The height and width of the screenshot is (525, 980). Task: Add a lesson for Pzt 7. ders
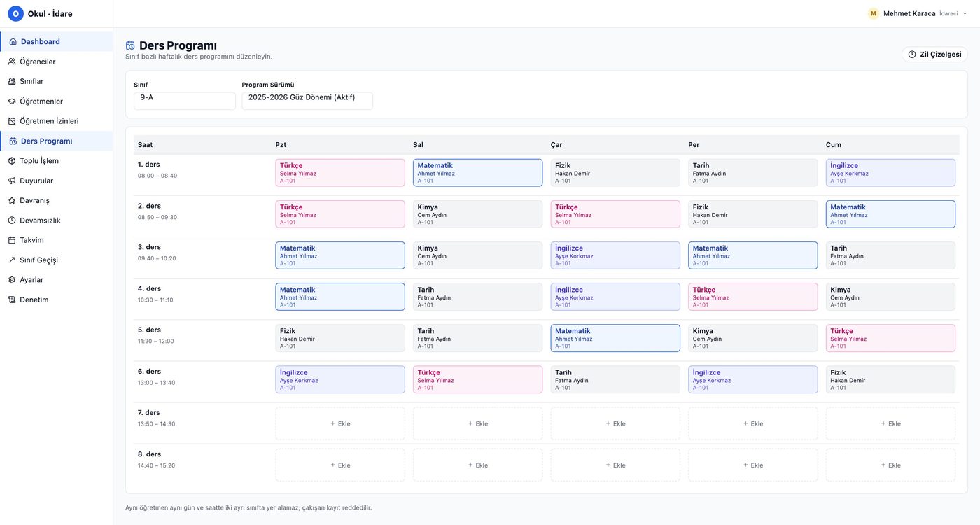(340, 424)
